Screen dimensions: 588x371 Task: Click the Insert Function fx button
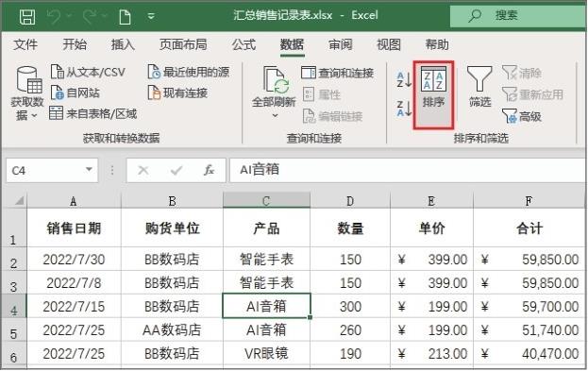pos(209,170)
